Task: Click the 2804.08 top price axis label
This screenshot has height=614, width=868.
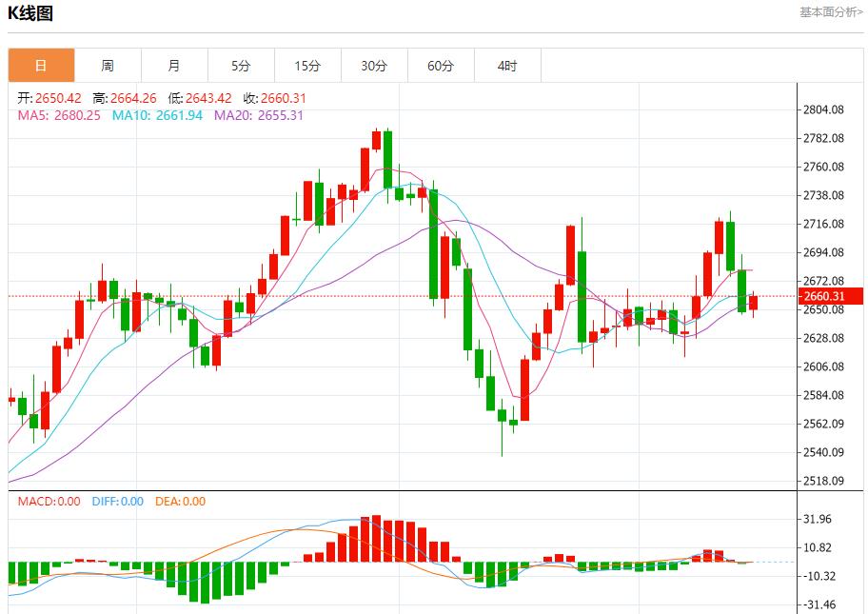Action: pyautogui.click(x=824, y=109)
